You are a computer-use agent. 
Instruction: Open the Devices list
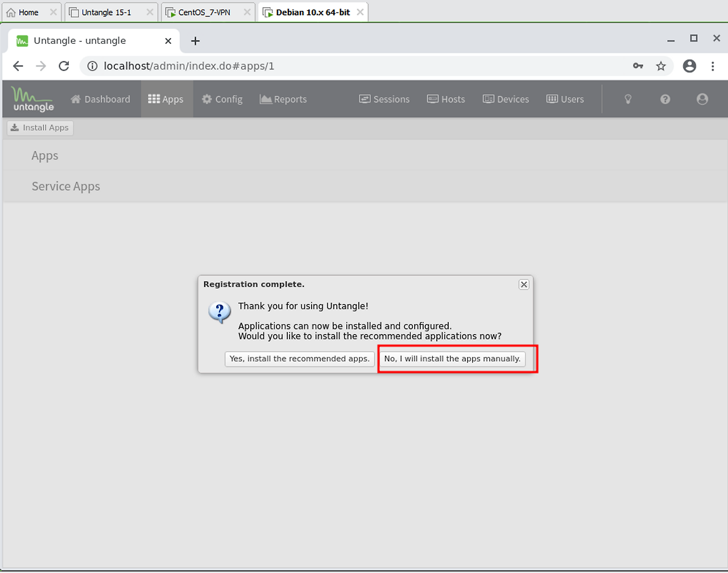(506, 99)
